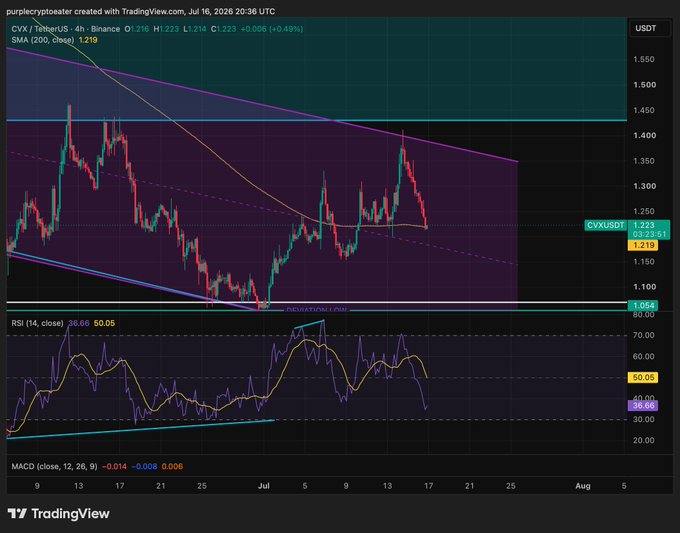Click the yellow 1.219 SMA price axis tag
This screenshot has height=533, width=680.
point(643,245)
